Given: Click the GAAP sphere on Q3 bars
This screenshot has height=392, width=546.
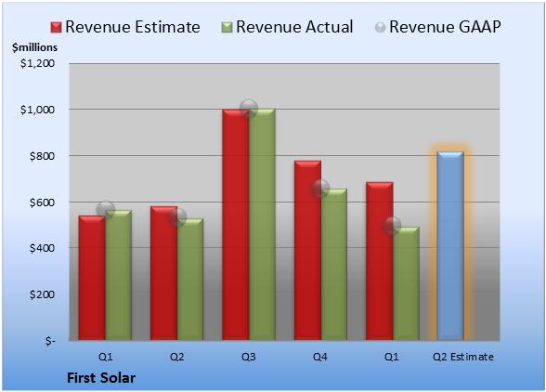Looking at the screenshot, I should (249, 109).
